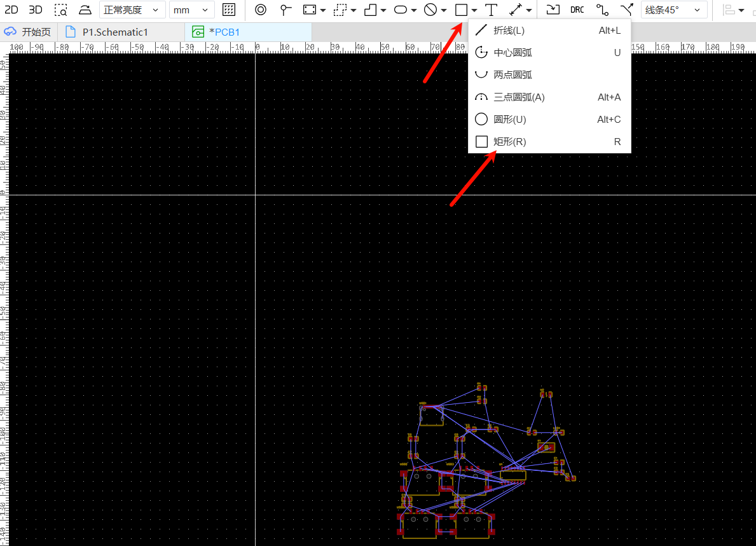
Task: Expand the dimension tool dropdown arrow
Action: [529, 10]
